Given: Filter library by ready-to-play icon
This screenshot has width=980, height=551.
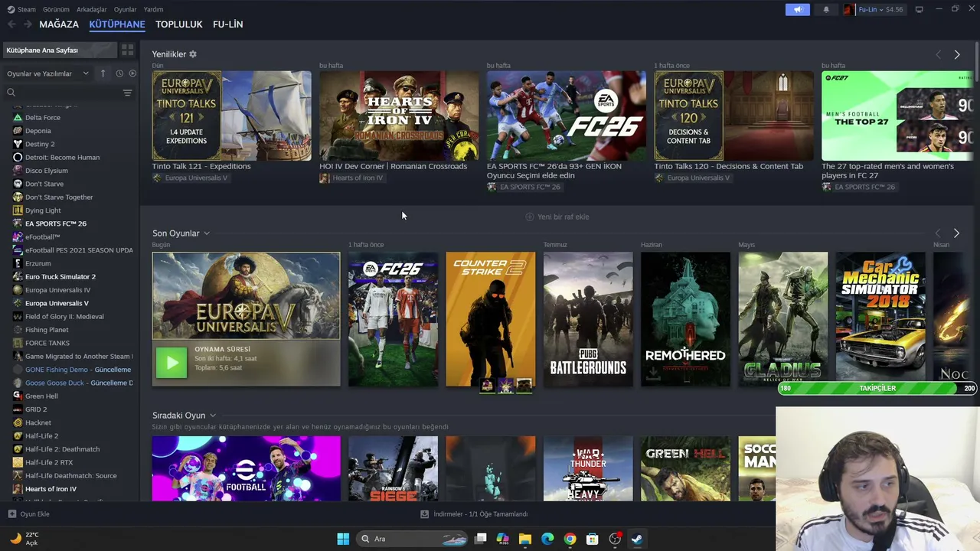Looking at the screenshot, I should click(132, 73).
